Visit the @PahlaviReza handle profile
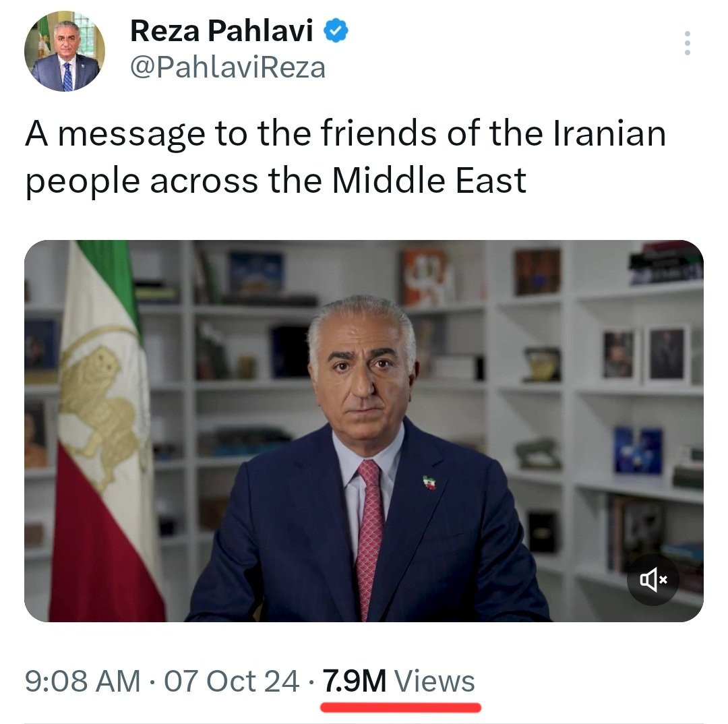Viewport: 728px width, 724px height. [228, 68]
